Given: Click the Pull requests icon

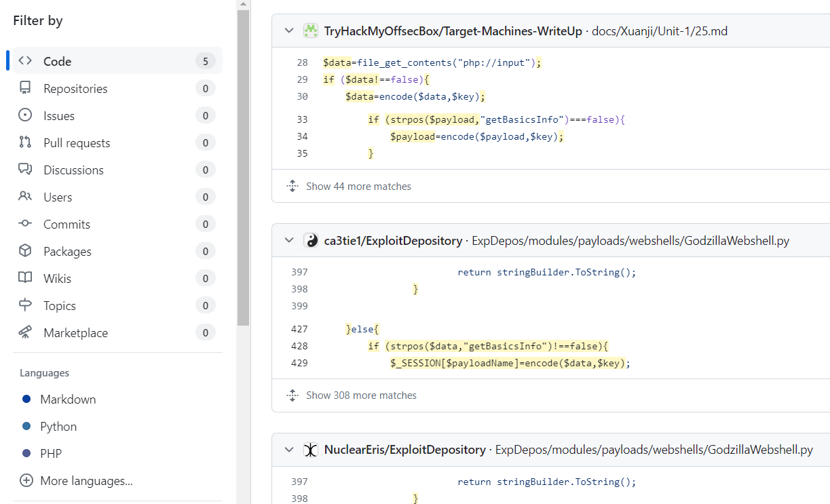Looking at the screenshot, I should tap(25, 142).
